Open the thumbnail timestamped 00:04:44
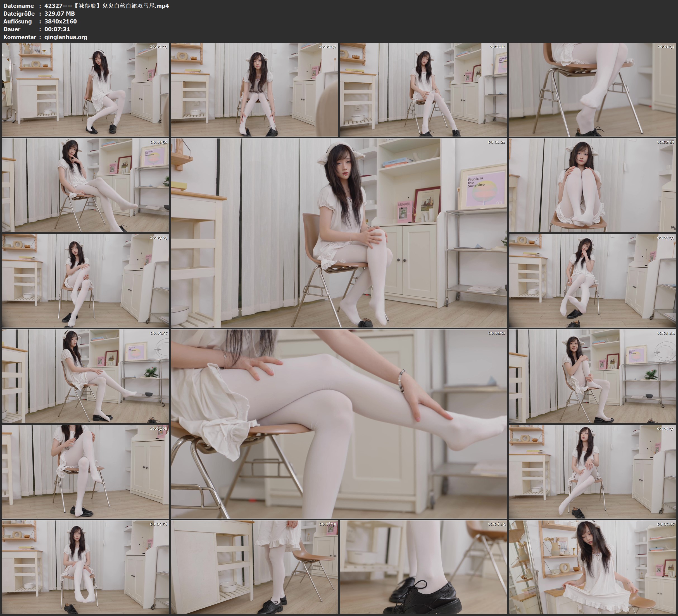 click(592, 376)
